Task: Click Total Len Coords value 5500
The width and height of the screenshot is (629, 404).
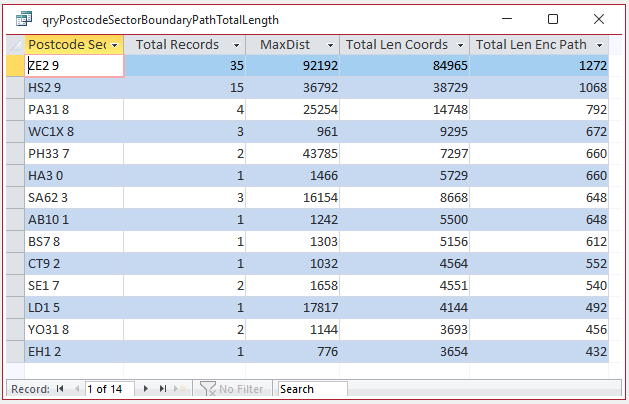Action: 405,220
